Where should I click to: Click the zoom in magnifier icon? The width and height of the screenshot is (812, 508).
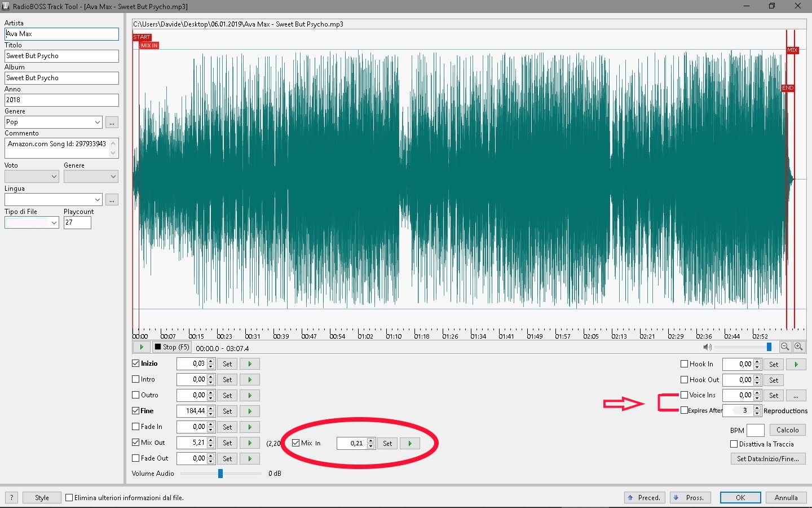(798, 347)
